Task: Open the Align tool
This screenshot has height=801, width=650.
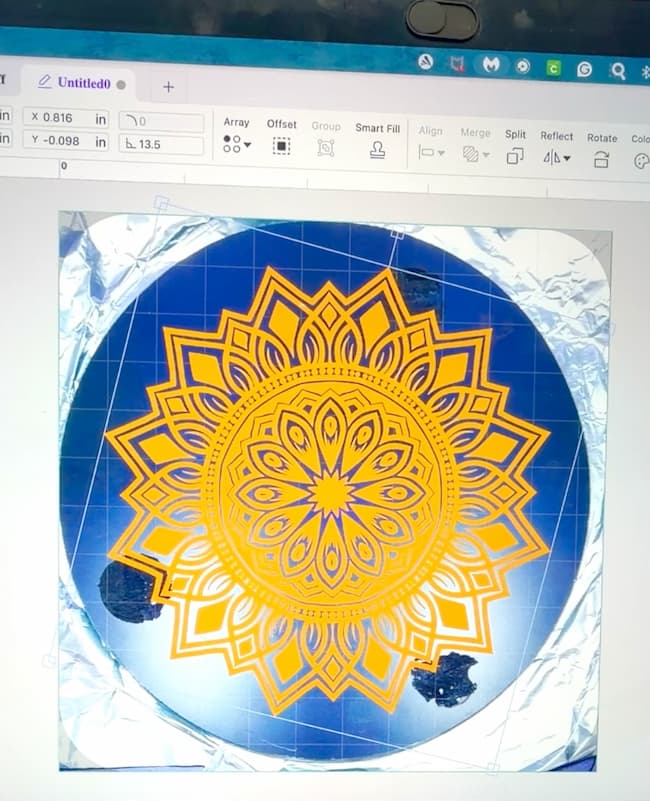Action: coord(431,144)
